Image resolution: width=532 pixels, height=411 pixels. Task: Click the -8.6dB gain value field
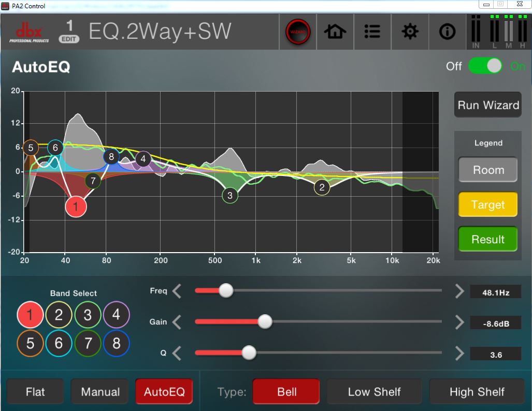coord(495,324)
